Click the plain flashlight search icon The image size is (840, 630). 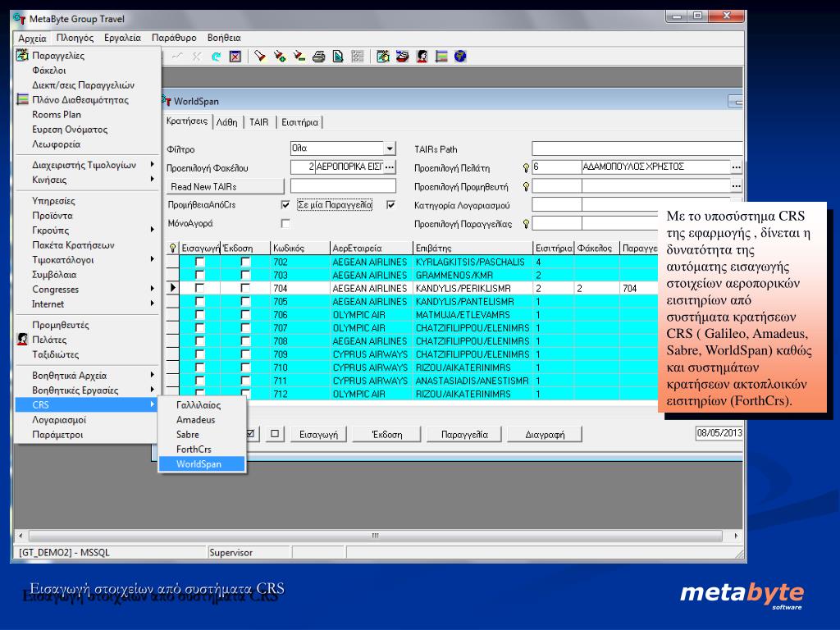pos(260,57)
